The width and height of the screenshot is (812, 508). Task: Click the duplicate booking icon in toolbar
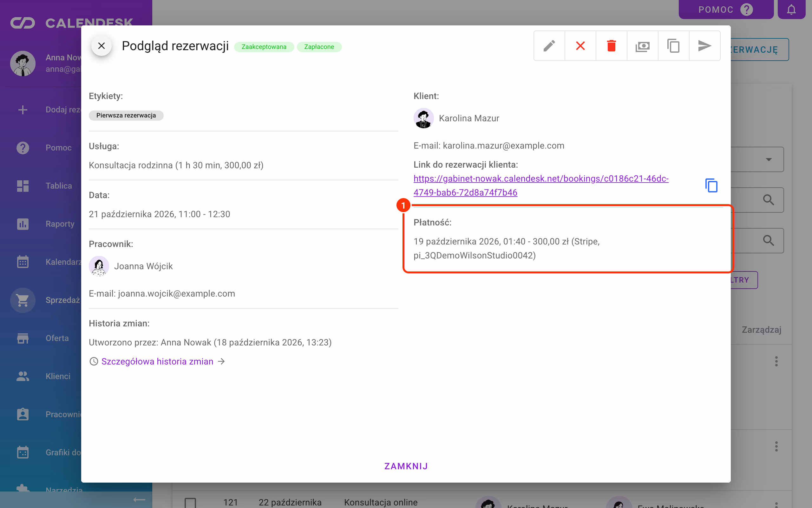[673, 46]
